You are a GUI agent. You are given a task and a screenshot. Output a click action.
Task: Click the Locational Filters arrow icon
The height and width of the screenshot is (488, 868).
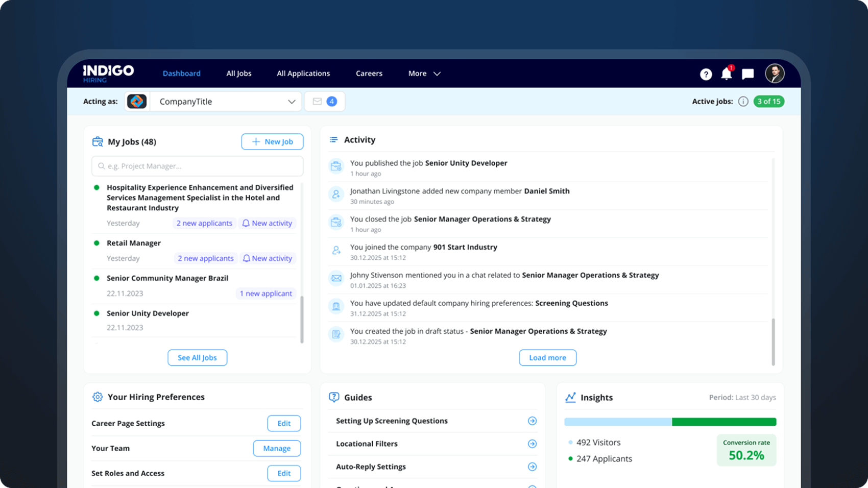(532, 444)
